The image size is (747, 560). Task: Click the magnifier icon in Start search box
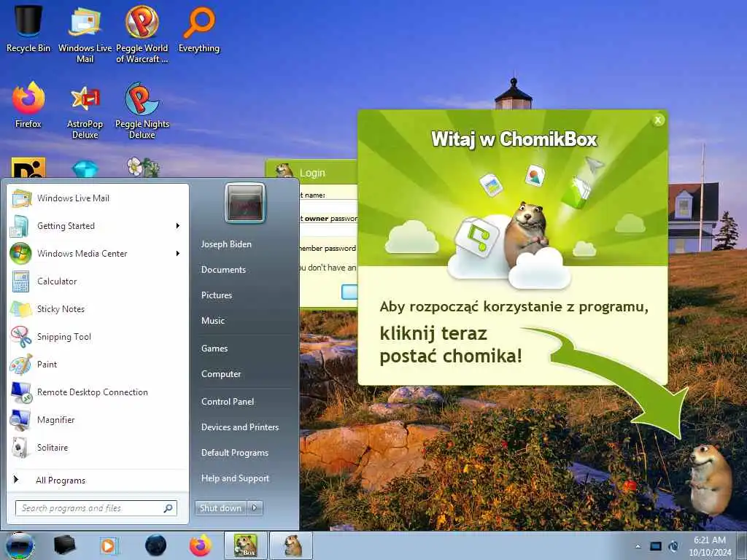tap(168, 508)
